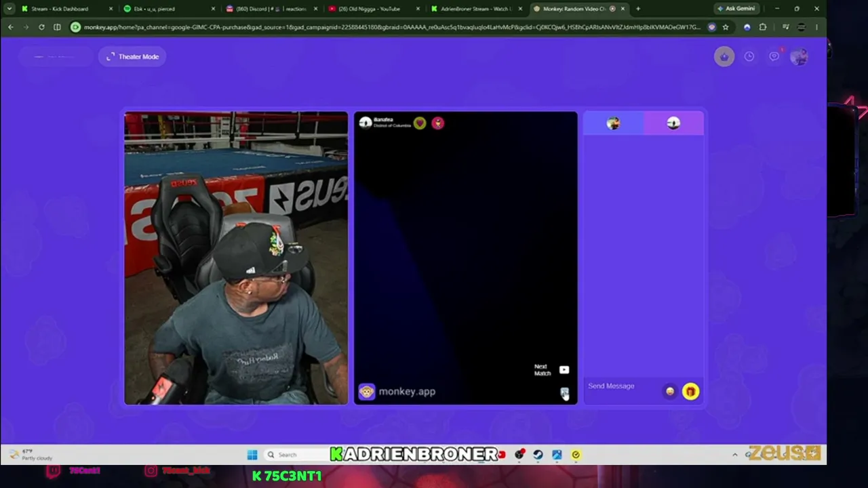Open the yellow circular app on taskbar

click(576, 455)
